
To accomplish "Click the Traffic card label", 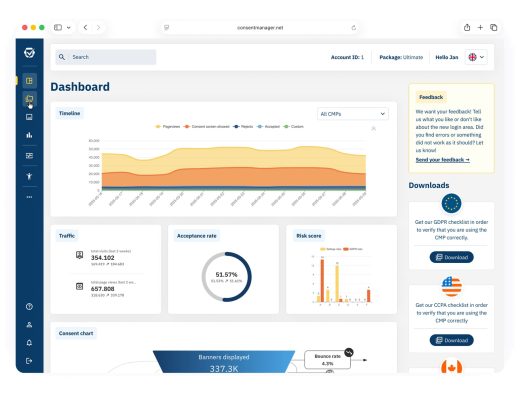I will click(67, 236).
